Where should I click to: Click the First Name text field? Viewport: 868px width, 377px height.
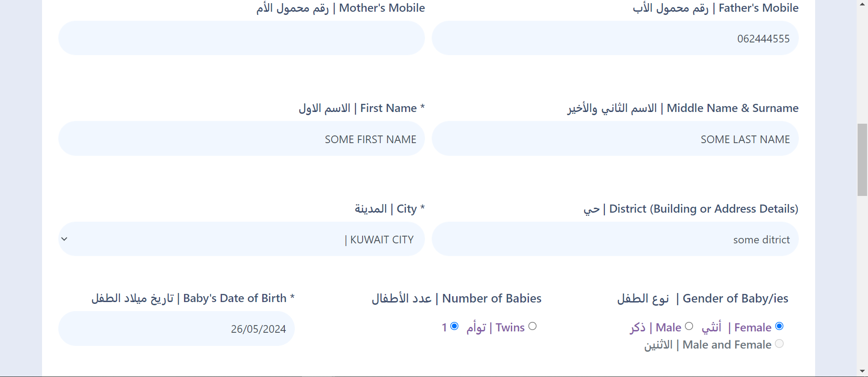point(241,139)
